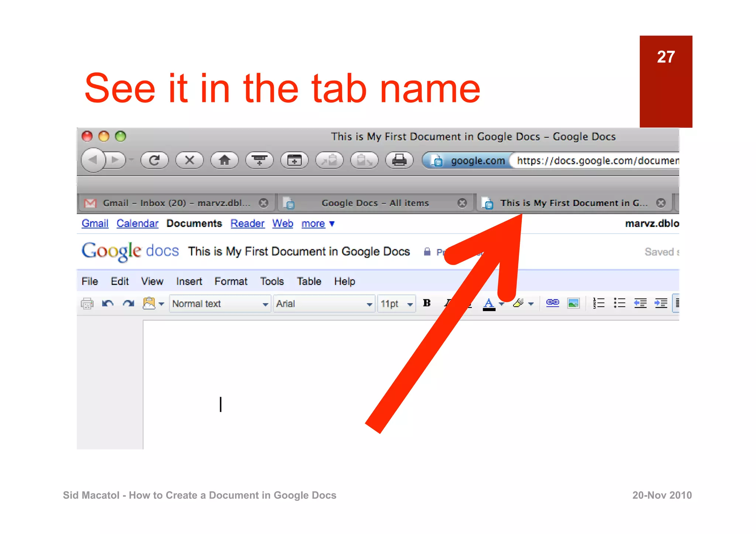Click the Google docs logo
The image size is (756, 534).
(130, 251)
